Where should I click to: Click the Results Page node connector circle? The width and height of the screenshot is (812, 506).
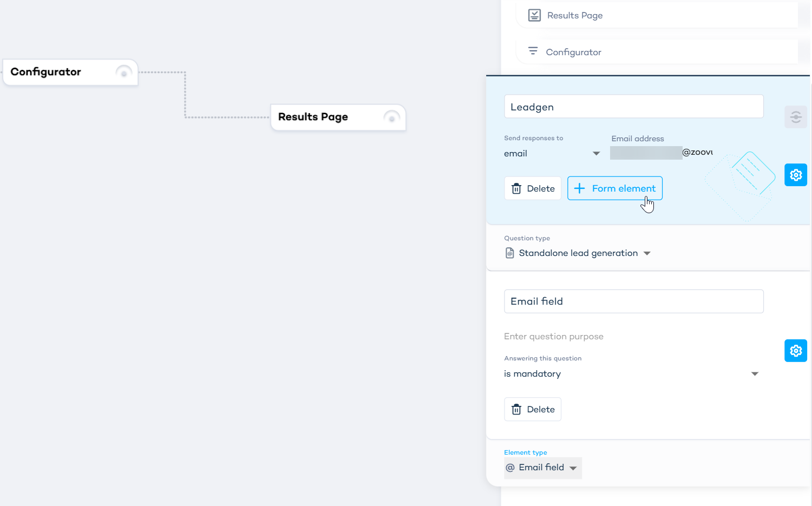coord(392,117)
